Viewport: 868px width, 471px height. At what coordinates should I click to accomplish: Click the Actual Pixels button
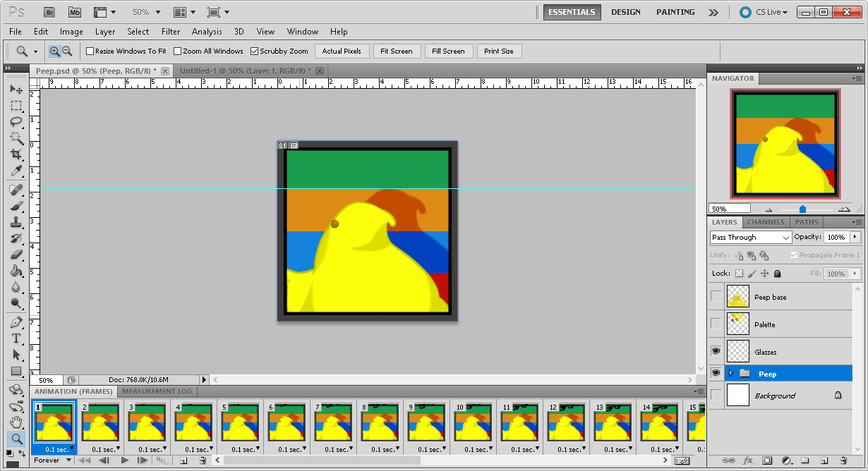click(342, 51)
